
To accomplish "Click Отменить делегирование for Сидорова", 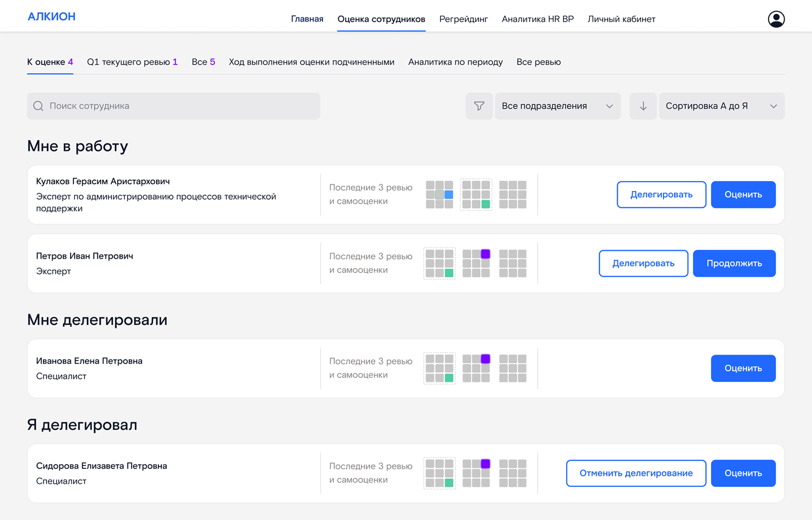I will 636,473.
